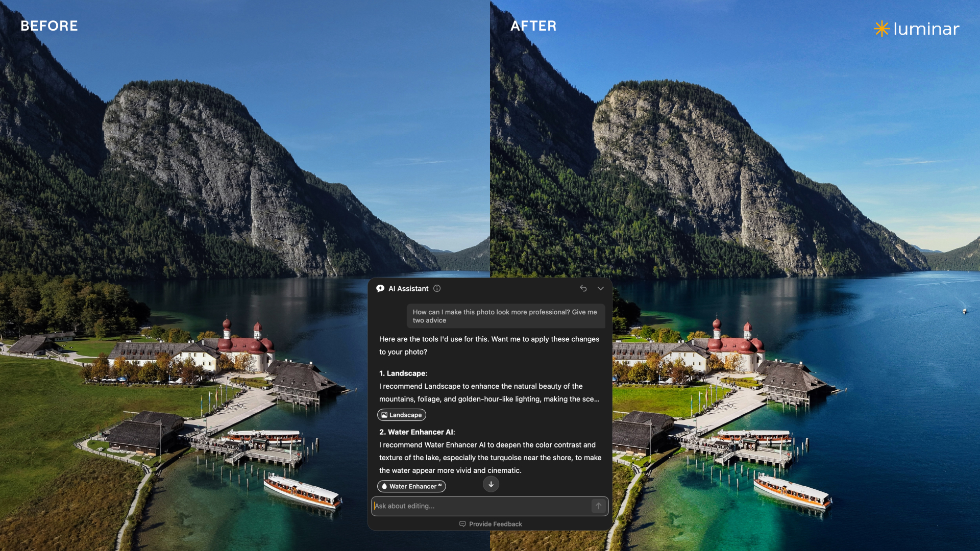Viewport: 980px width, 551px height.
Task: Apply the Water Enhancer AI chip
Action: pos(411,486)
